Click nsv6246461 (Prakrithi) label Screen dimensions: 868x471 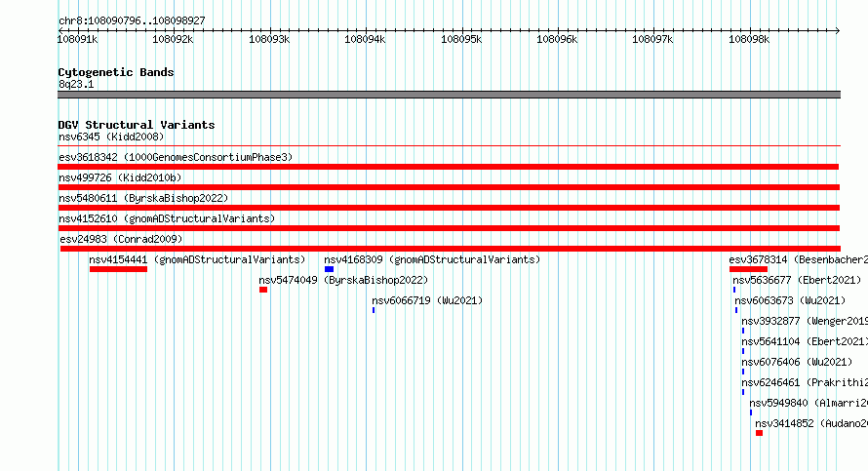pos(805,382)
